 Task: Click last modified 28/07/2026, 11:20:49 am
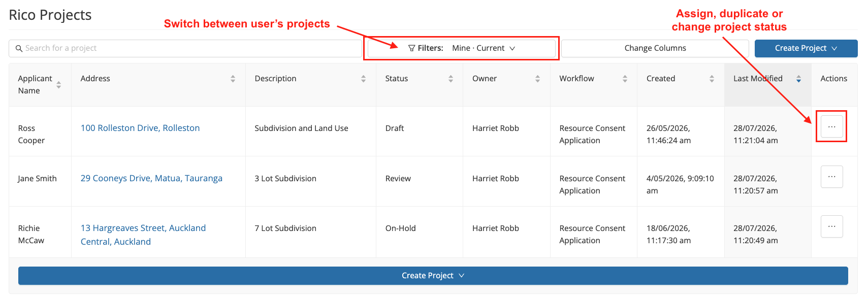pyautogui.click(x=756, y=235)
